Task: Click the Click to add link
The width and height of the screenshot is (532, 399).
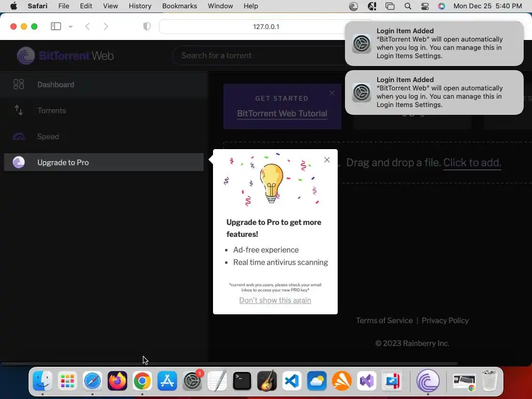Action: (x=472, y=163)
